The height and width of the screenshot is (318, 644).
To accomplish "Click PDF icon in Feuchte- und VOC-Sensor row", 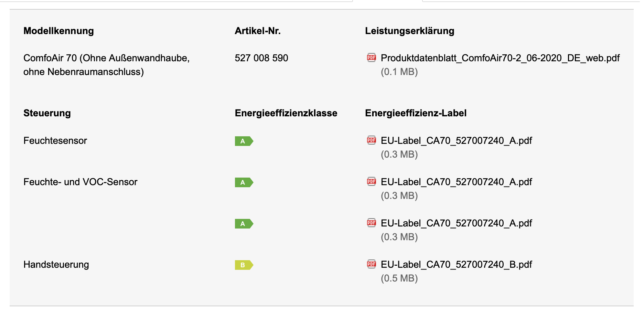I will 371,181.
